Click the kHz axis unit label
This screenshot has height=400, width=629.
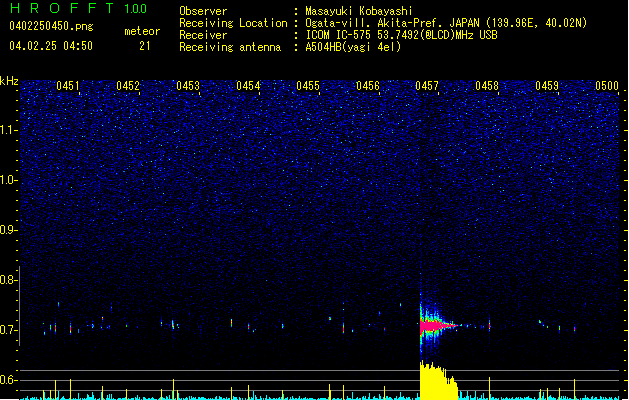(9, 81)
